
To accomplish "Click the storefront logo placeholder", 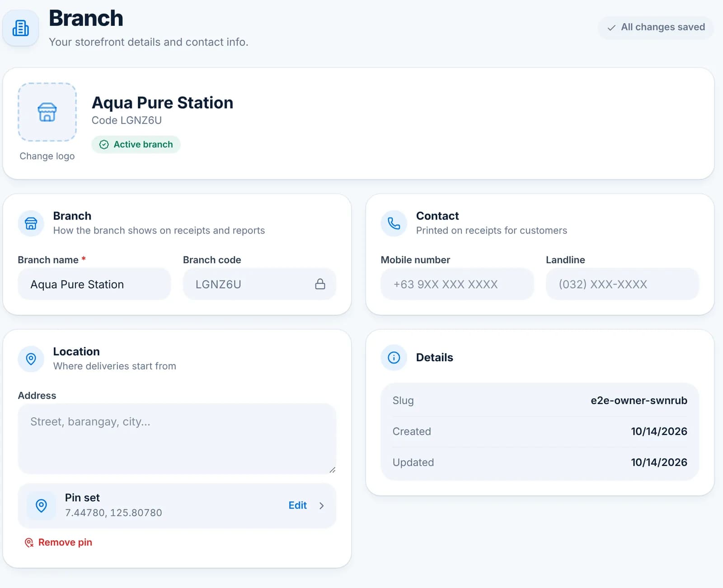I will point(47,112).
